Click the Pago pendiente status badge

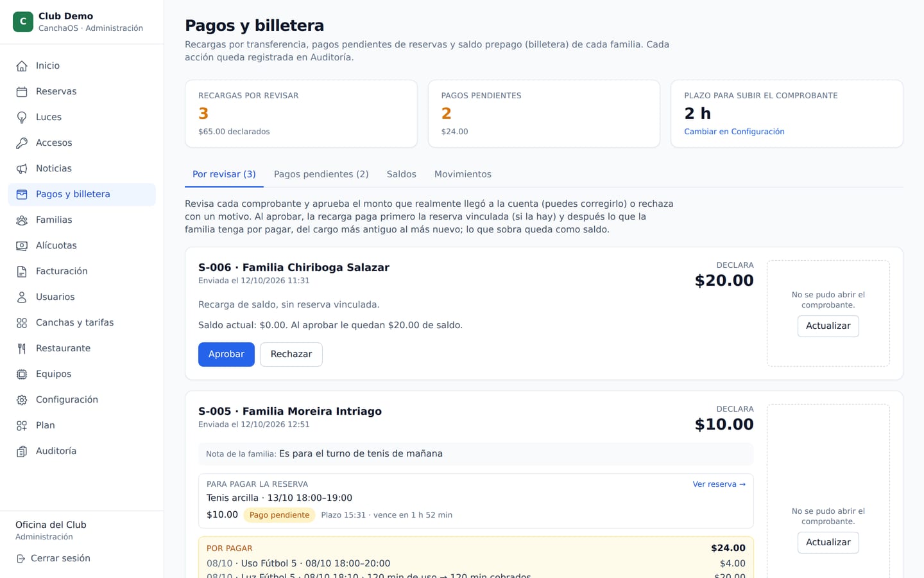(x=279, y=515)
